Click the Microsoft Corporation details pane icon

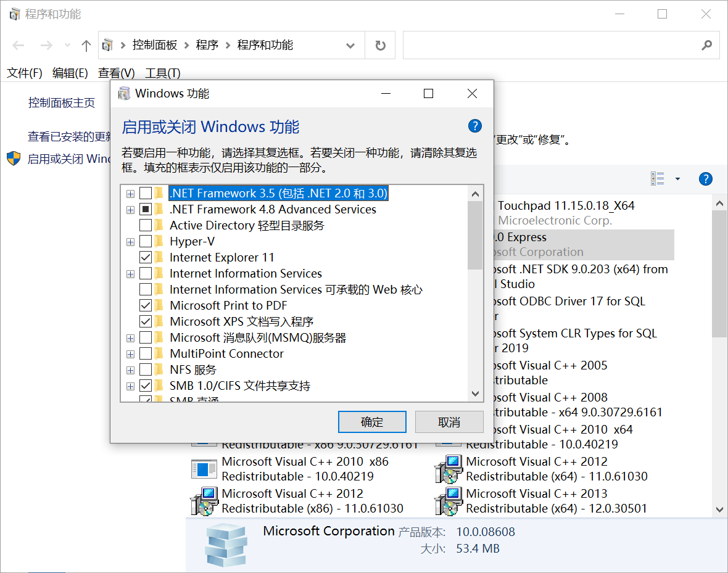pyautogui.click(x=226, y=545)
